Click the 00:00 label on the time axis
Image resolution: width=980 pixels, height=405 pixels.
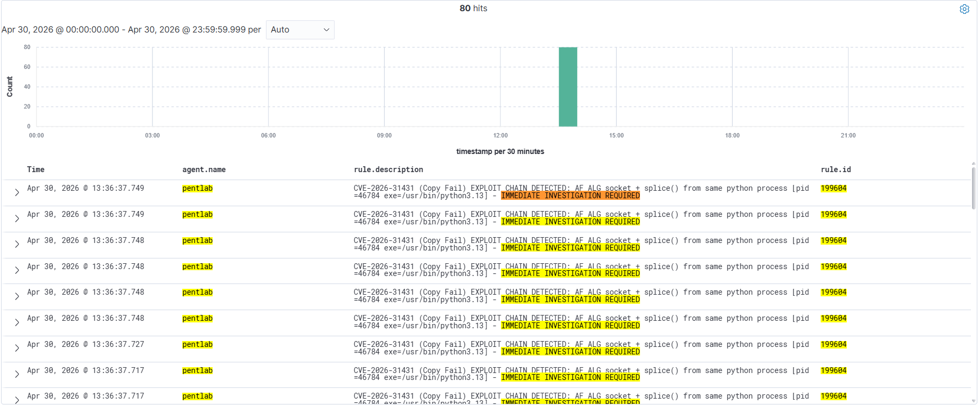tap(36, 135)
